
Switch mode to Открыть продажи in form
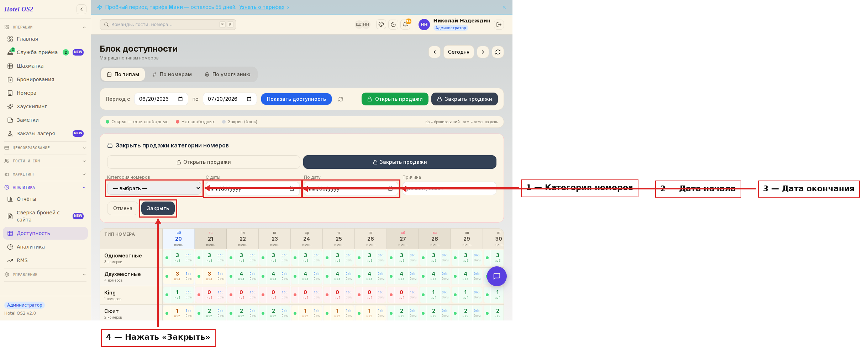click(204, 162)
